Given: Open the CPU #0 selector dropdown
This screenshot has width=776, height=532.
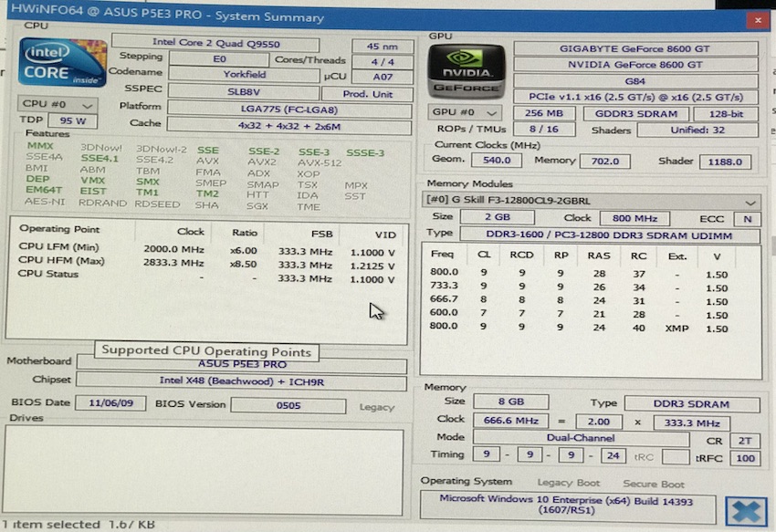Looking at the screenshot, I should click(x=58, y=104).
